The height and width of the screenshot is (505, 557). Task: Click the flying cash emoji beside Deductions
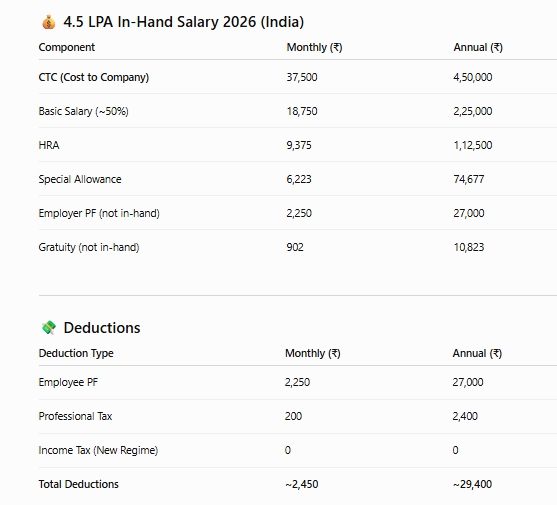(x=49, y=327)
